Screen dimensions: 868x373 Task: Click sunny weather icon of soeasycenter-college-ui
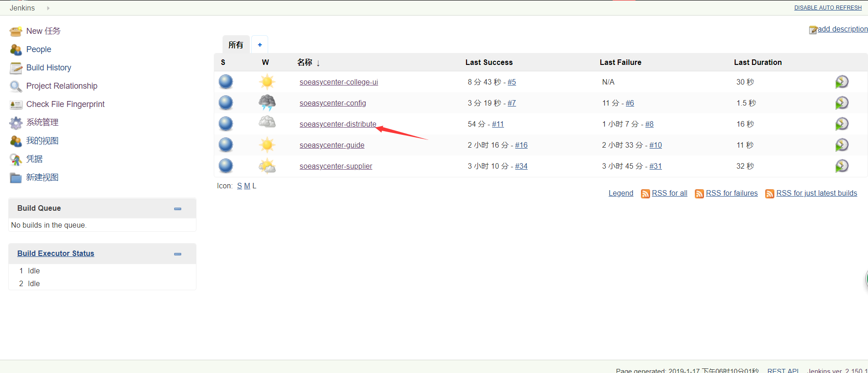point(267,82)
